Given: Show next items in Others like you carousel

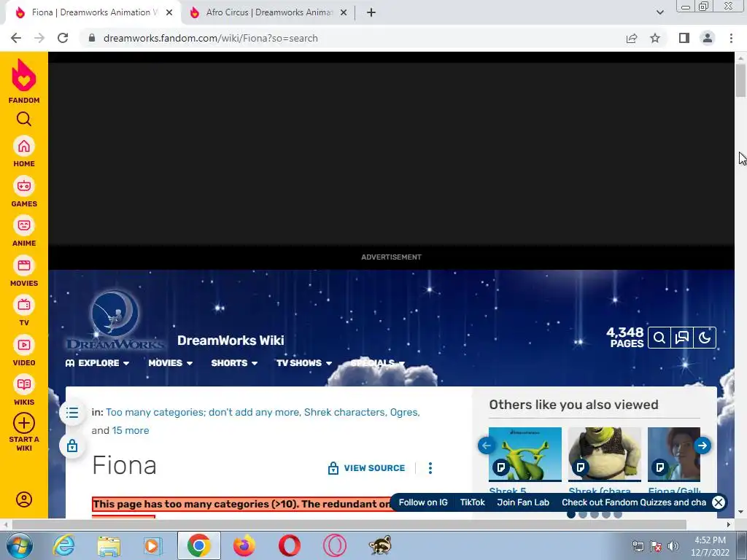Looking at the screenshot, I should point(703,446).
